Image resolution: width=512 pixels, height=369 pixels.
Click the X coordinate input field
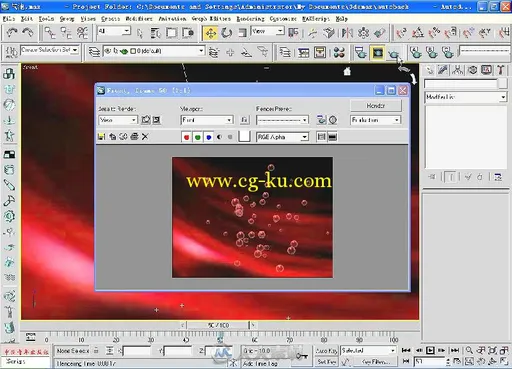137,351
